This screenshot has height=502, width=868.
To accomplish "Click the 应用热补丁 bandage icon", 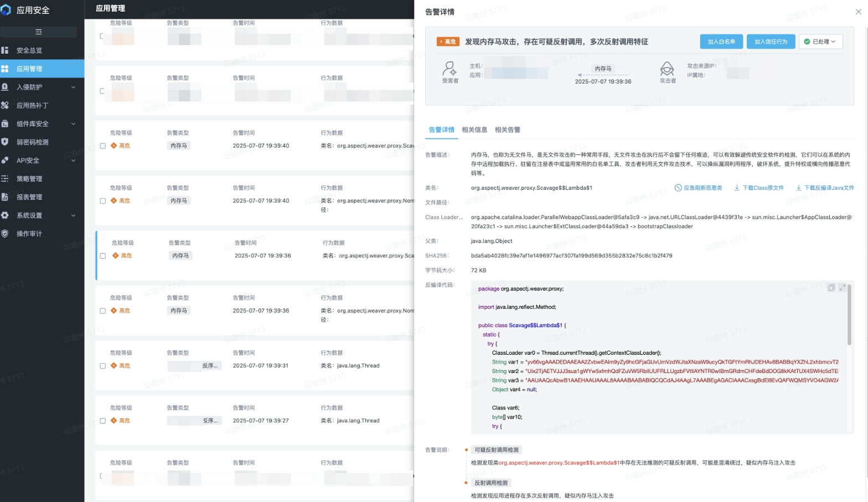I will point(5,105).
